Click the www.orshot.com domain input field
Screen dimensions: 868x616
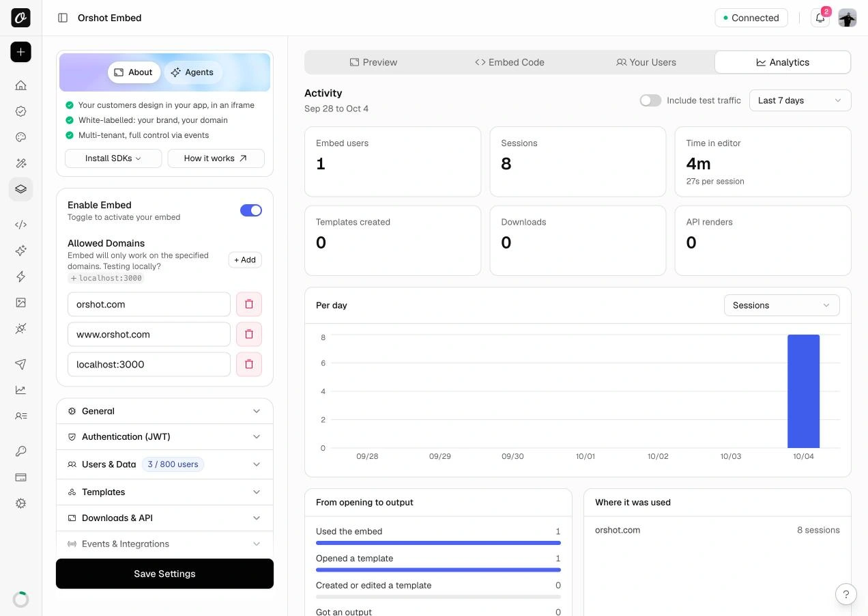149,335
